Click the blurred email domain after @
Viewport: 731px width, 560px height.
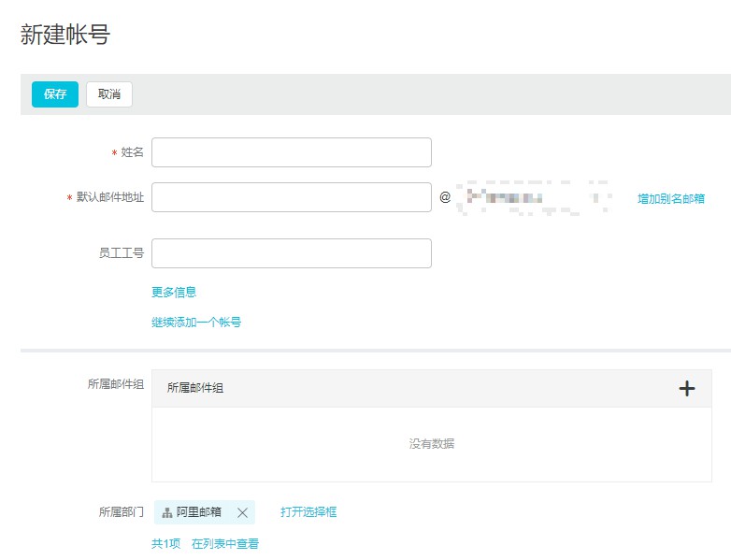(531, 198)
